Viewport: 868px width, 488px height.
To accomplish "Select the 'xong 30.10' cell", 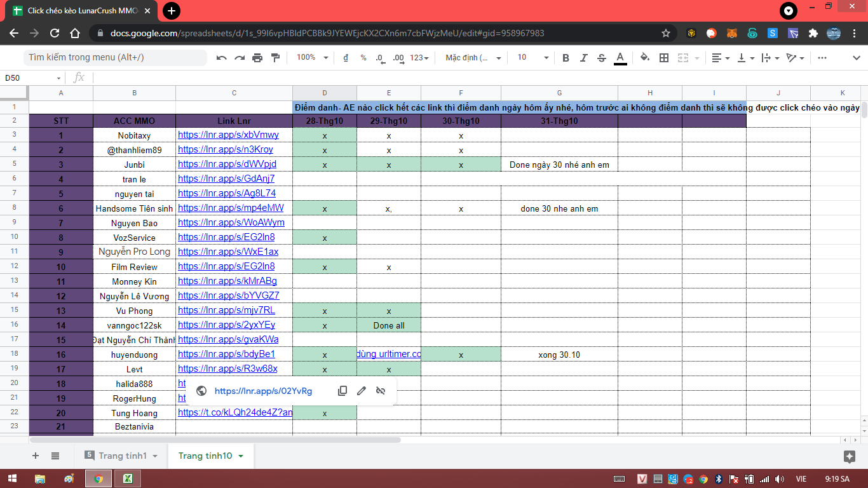I will 559,355.
